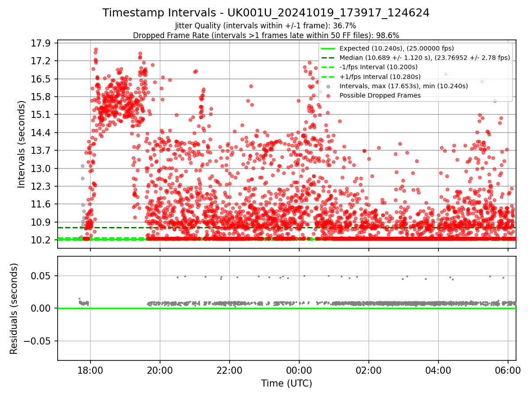The width and height of the screenshot is (532, 399).
Task: Click the 04:00 x-axis tick label
Action: click(x=438, y=370)
